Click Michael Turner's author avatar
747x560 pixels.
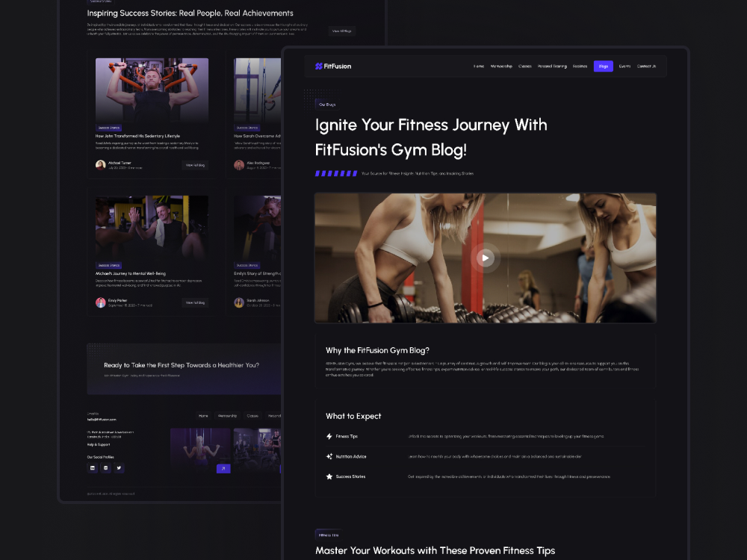click(100, 165)
